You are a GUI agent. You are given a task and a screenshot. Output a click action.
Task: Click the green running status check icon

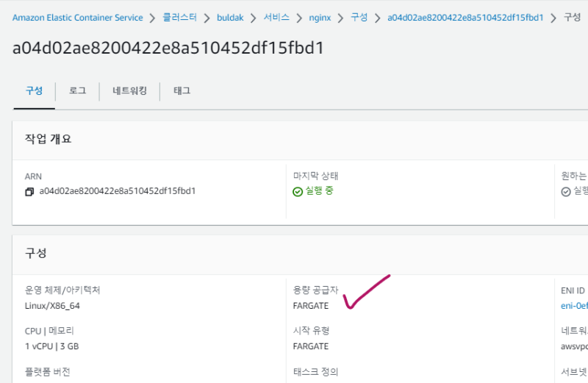pos(298,192)
